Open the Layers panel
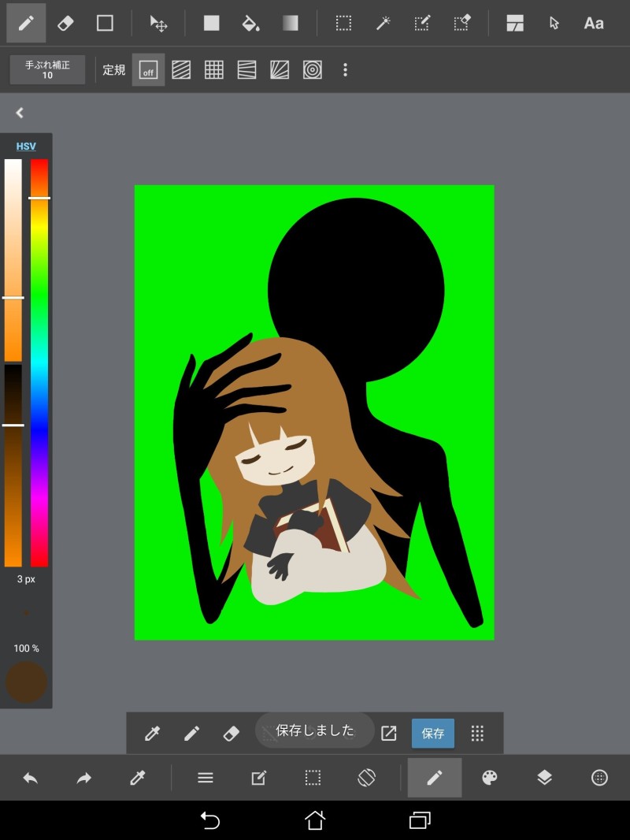 [x=544, y=778]
